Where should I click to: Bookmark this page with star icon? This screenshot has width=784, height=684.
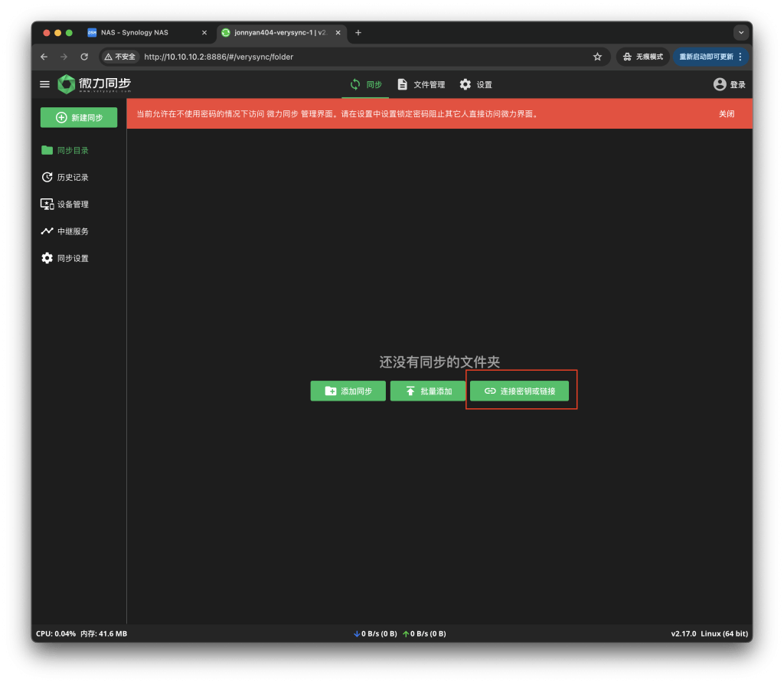597,57
